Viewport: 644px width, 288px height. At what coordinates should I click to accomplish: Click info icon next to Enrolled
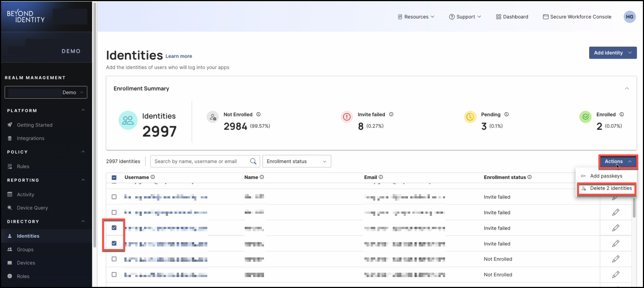coord(622,114)
